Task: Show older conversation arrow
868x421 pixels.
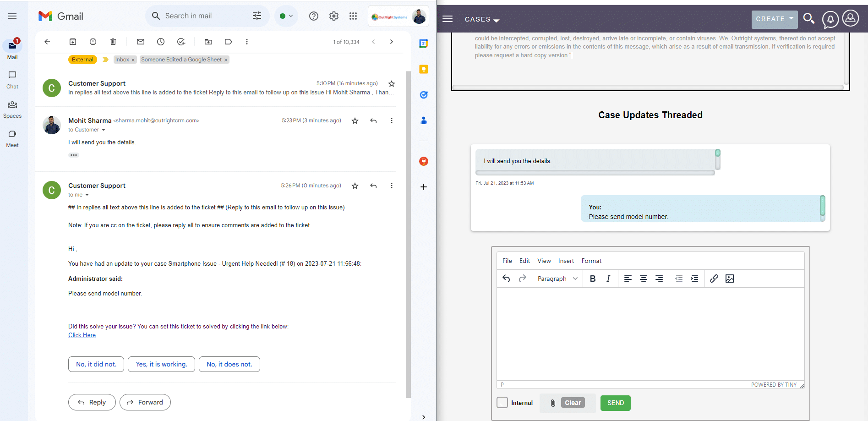Action: point(392,42)
